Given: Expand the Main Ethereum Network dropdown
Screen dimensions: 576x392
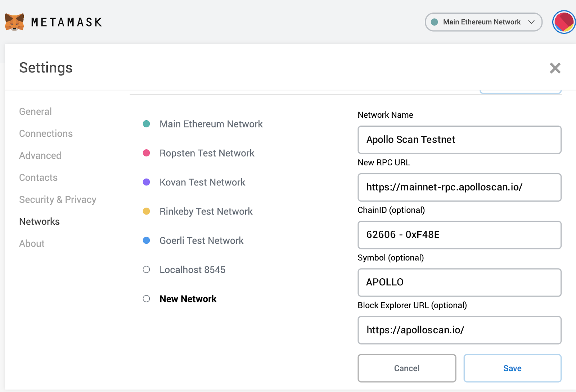Looking at the screenshot, I should tap(482, 22).
